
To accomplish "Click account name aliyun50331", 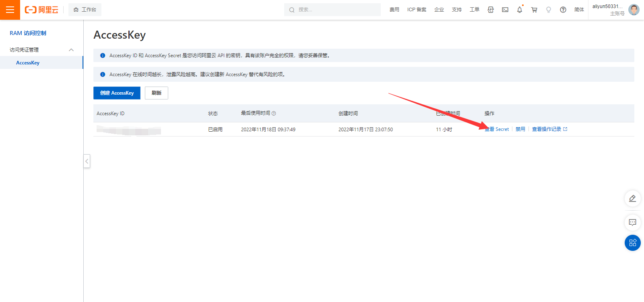I will tap(607, 6).
